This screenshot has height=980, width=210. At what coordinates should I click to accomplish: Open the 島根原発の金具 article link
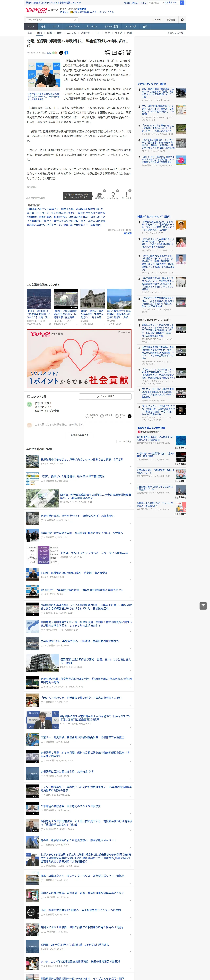(77, 515)
